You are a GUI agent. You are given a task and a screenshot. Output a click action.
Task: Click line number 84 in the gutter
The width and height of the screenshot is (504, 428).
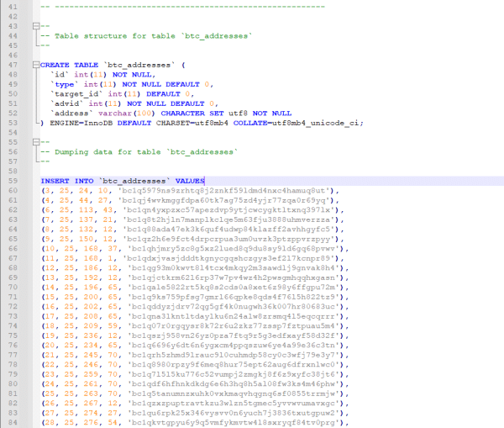click(x=13, y=419)
